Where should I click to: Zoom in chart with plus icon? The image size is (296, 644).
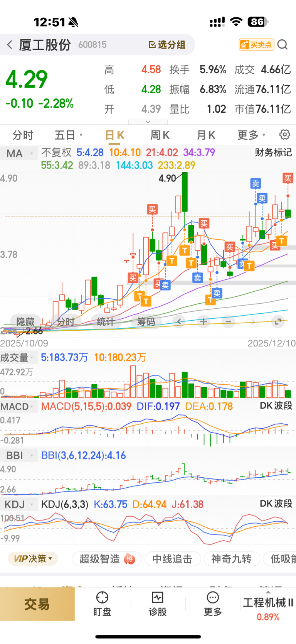[203, 321]
